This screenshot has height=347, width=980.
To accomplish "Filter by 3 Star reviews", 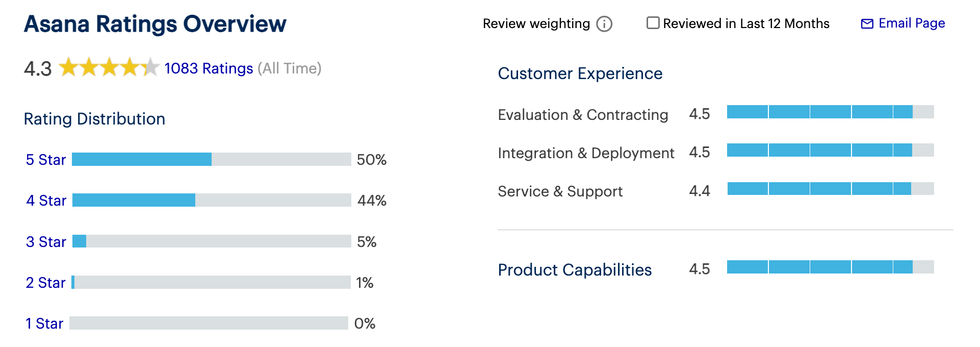I will click(x=46, y=242).
